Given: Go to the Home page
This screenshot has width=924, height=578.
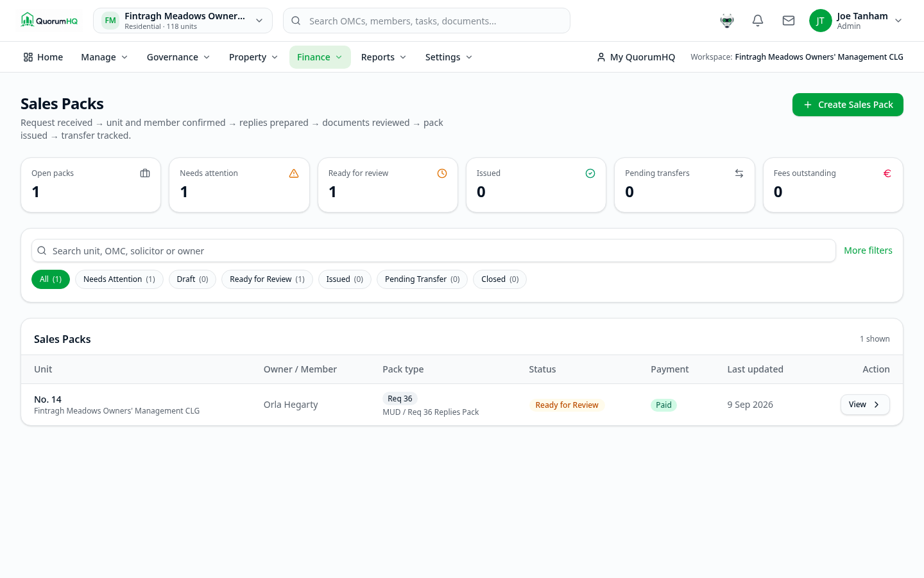Looking at the screenshot, I should (43, 57).
